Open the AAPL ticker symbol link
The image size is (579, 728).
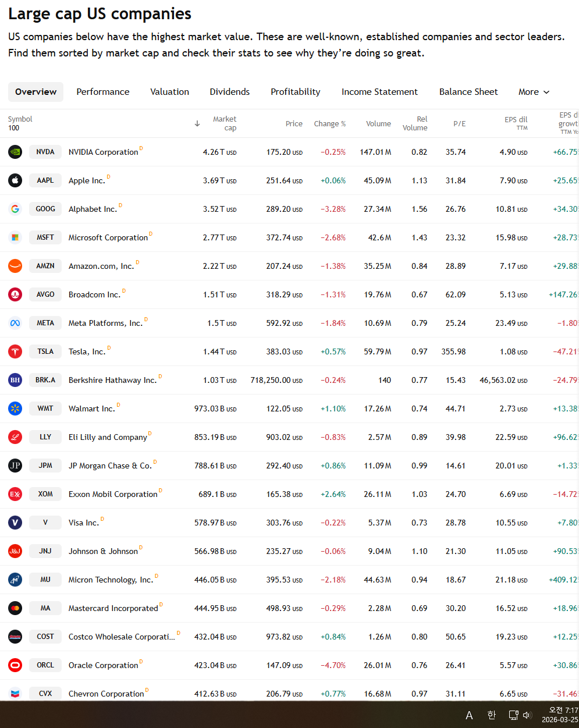pos(45,180)
